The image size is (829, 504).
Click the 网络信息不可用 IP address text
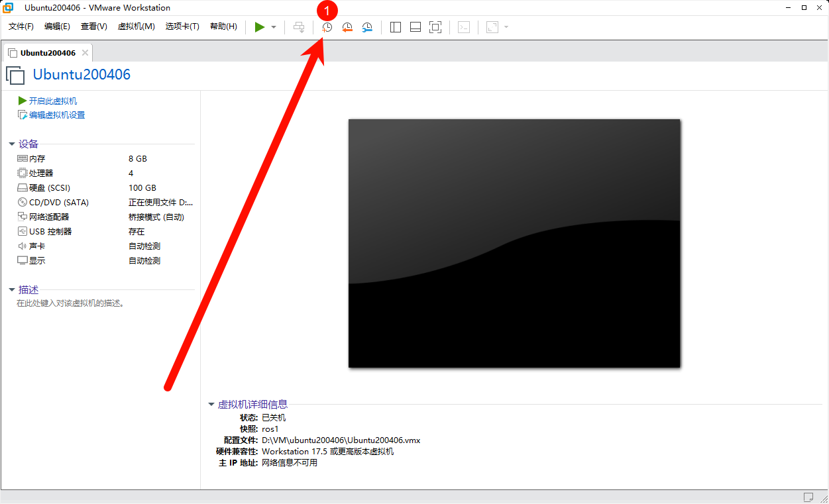290,463
